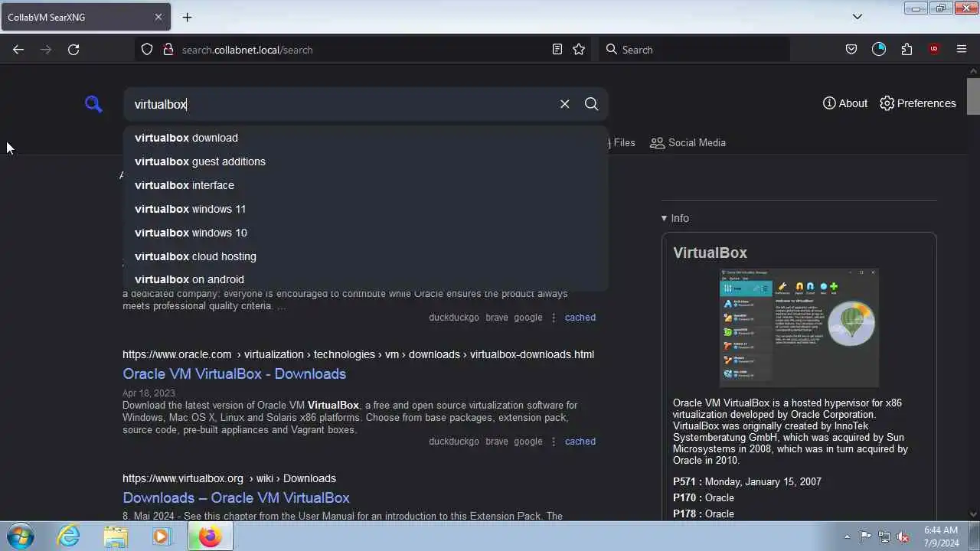This screenshot has width=980, height=551.
Task: Select suggestion 'virtualbox windows 11'
Action: pyautogui.click(x=365, y=209)
